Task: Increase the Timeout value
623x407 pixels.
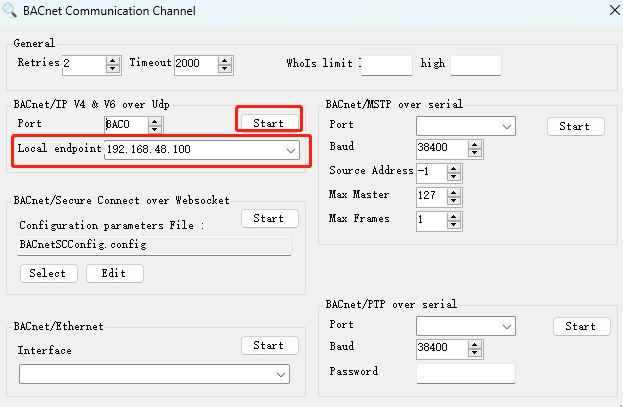Action: click(224, 61)
